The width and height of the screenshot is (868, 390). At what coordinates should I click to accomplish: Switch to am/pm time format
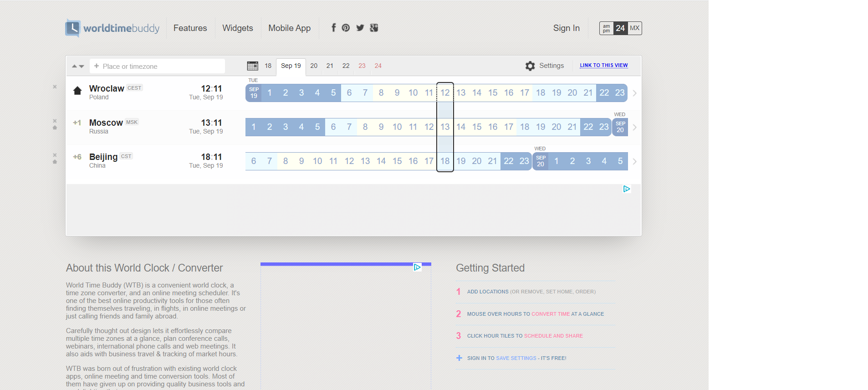tap(606, 28)
